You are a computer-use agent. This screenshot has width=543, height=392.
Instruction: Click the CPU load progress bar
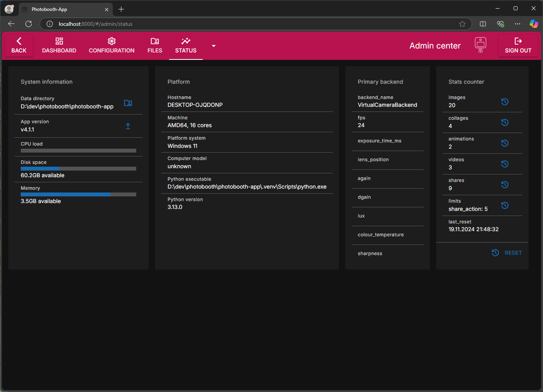click(x=78, y=151)
